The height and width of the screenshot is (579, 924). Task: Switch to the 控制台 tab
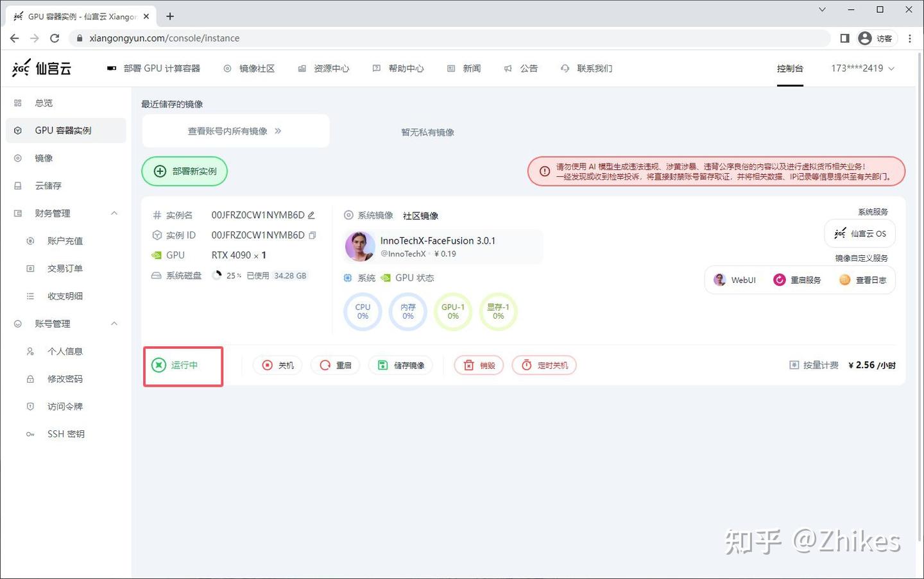(790, 69)
